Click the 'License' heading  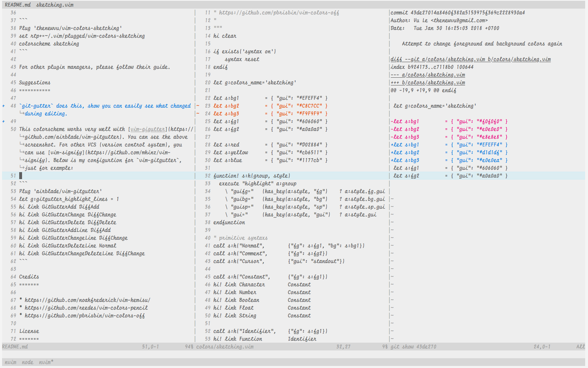(x=29, y=331)
